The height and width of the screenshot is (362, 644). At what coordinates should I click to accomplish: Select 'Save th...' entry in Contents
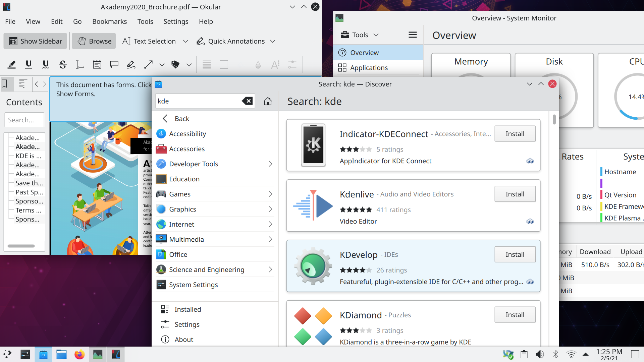pyautogui.click(x=29, y=183)
